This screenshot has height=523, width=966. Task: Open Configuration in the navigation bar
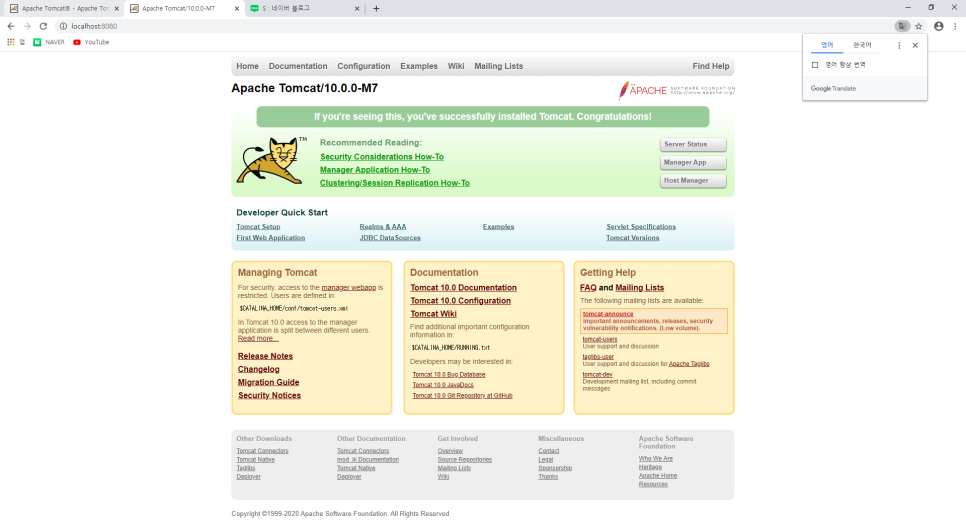click(x=363, y=66)
